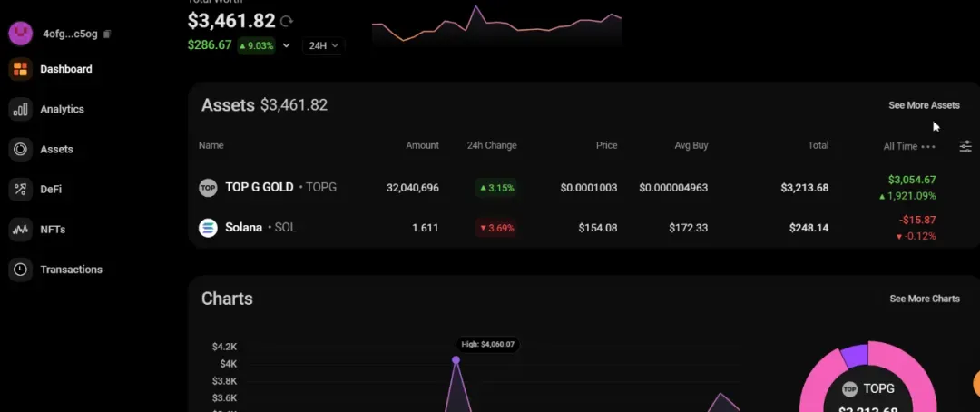Sort by the Total column header
The image size is (980, 412).
[x=818, y=145]
